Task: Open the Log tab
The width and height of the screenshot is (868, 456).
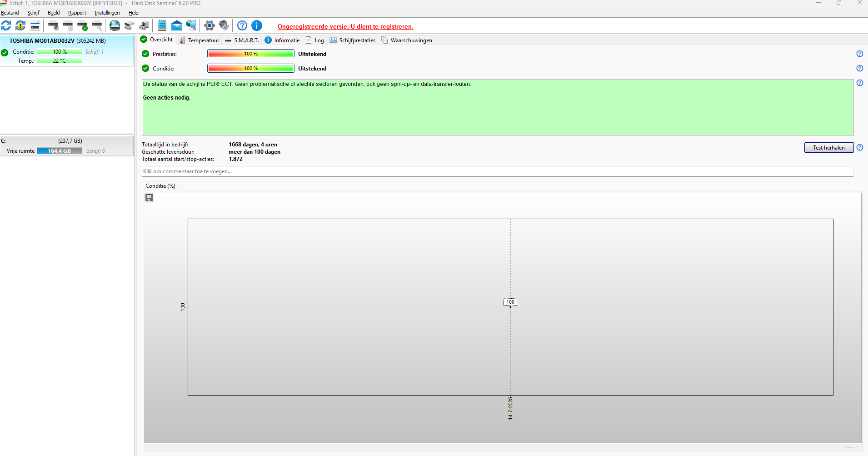Action: coord(315,40)
